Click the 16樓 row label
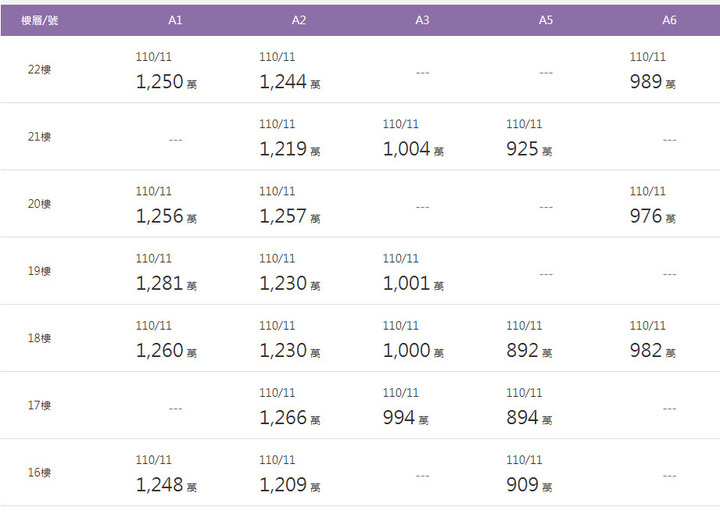720x514 pixels. pos(39,472)
